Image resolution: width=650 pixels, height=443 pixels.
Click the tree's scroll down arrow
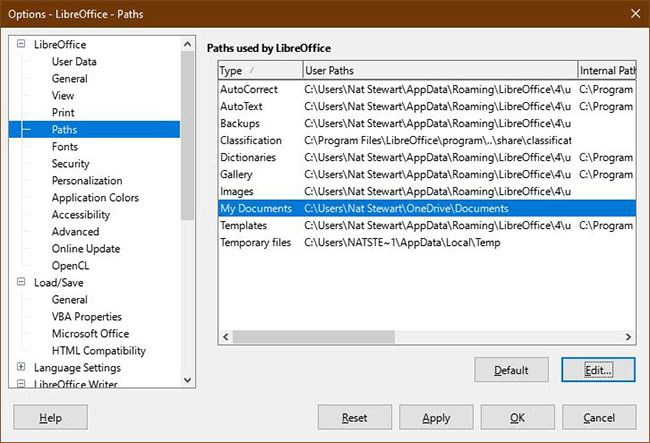187,380
